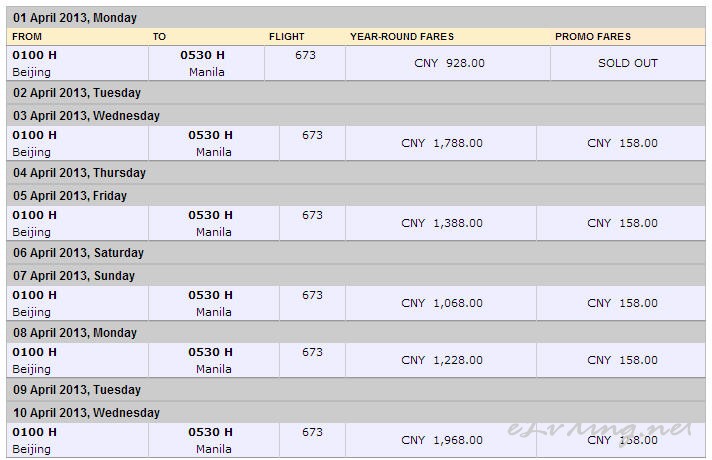Click the 04 April 2013, Thursday date row
Image resolution: width=712 pixels, height=460 pixels.
(79, 173)
